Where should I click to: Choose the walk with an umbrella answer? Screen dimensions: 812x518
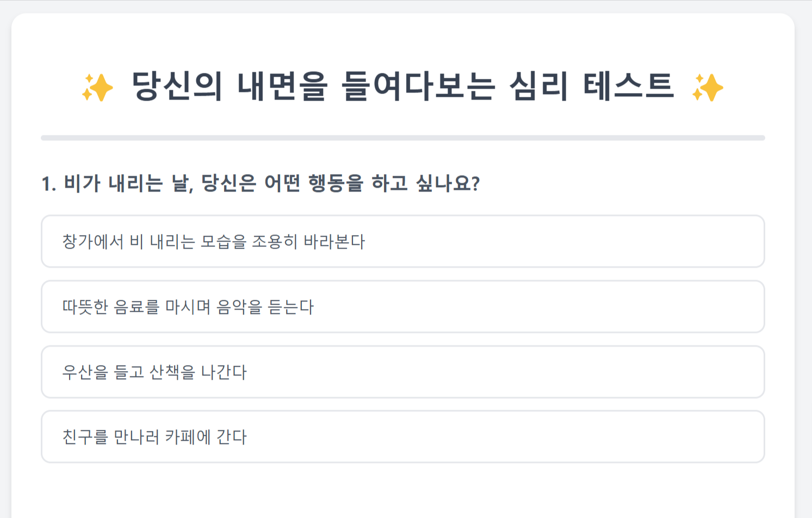click(x=154, y=372)
